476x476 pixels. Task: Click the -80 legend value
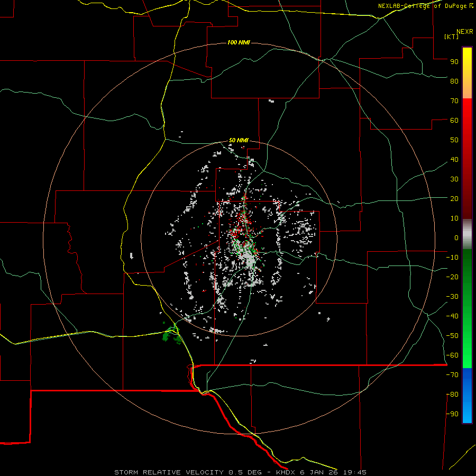[x=452, y=395]
